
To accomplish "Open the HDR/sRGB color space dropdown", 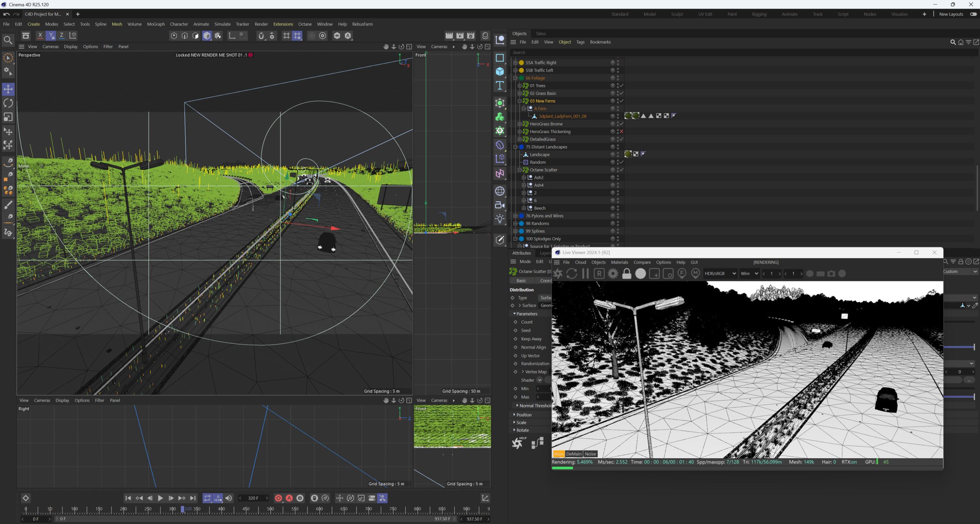I will point(720,274).
